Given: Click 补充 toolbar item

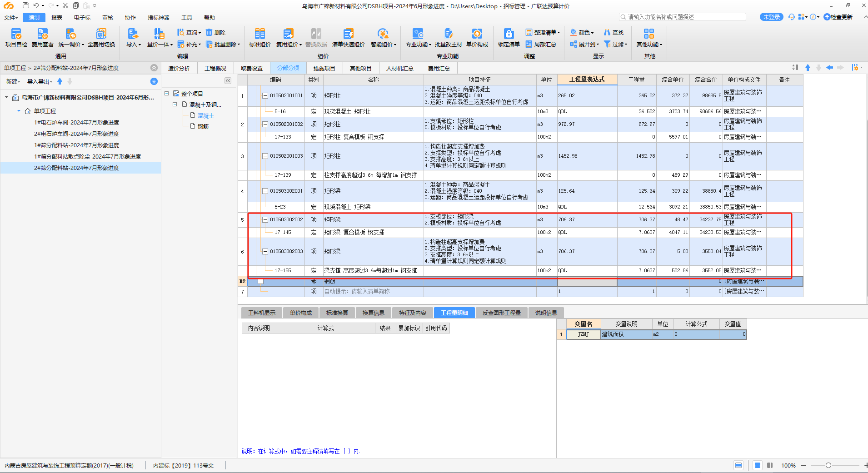Looking at the screenshot, I should 189,44.
